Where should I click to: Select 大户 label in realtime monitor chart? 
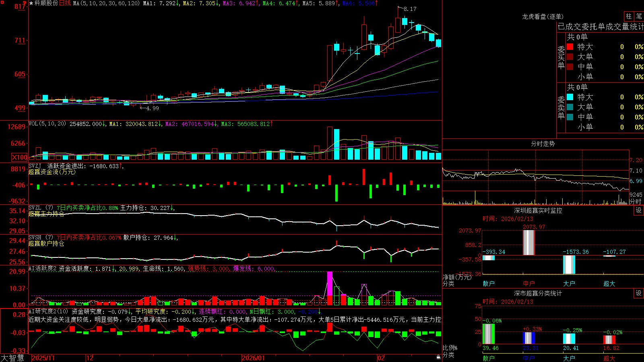(x=569, y=284)
